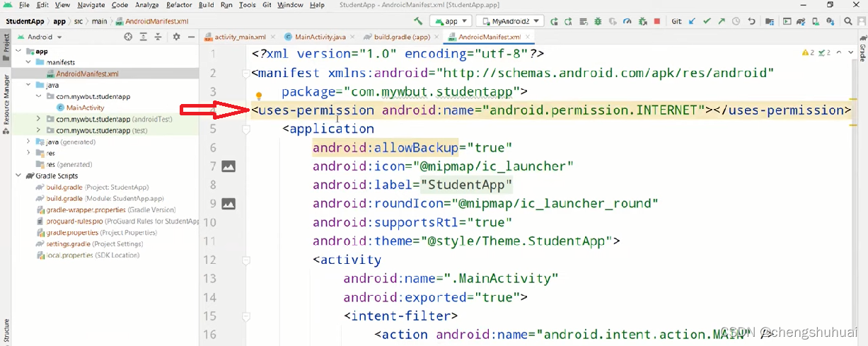Click the Git Update Project arrow icon

coord(693,21)
